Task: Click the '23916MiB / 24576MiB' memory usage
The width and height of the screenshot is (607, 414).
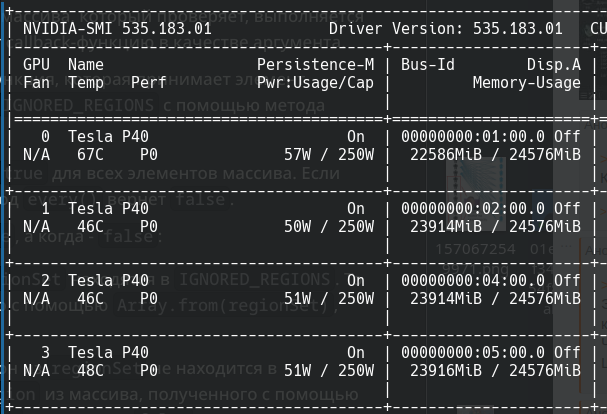Action: click(x=496, y=371)
